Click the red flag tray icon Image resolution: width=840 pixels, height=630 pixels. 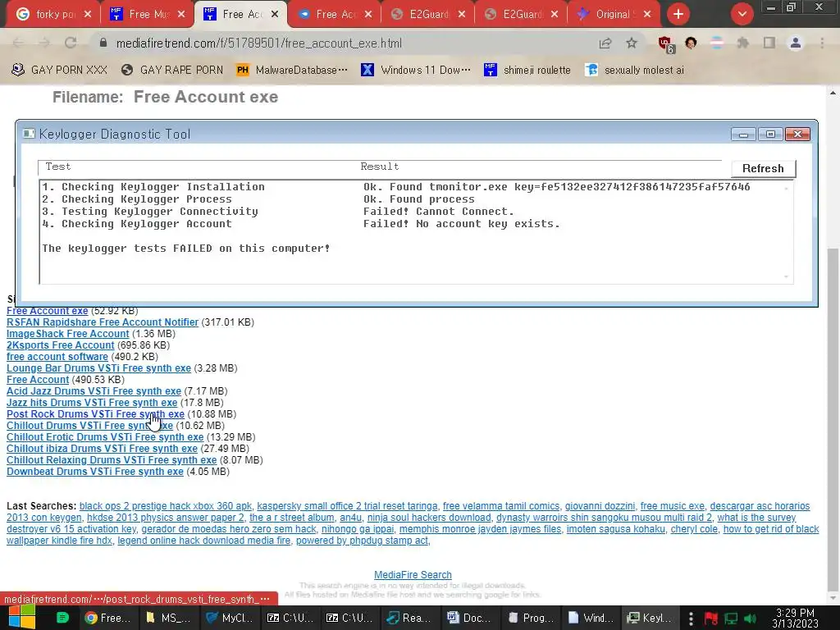[711, 619]
